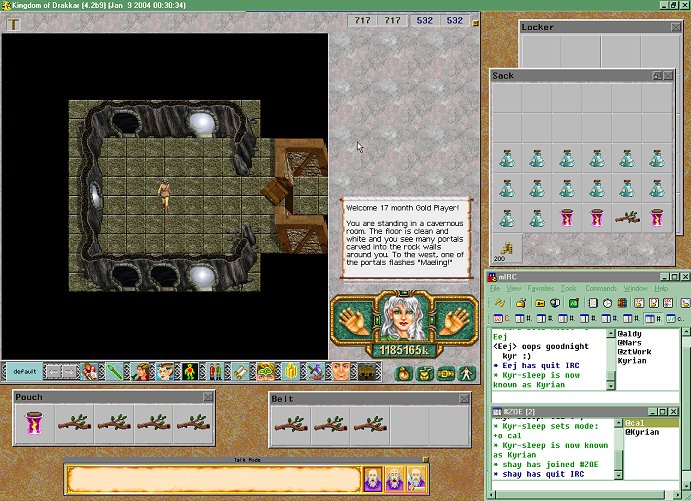Open mIRC colors palette icon
Screen dimensions: 691x501
pos(622,303)
